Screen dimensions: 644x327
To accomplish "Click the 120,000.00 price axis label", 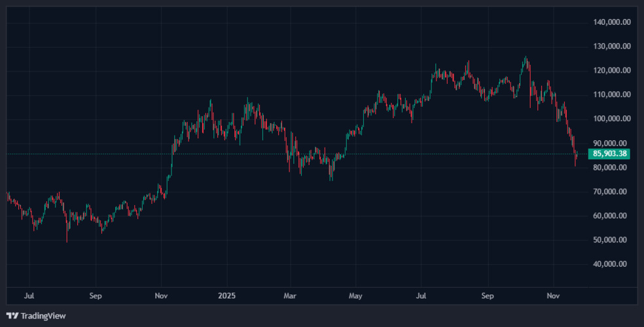I will point(612,71).
